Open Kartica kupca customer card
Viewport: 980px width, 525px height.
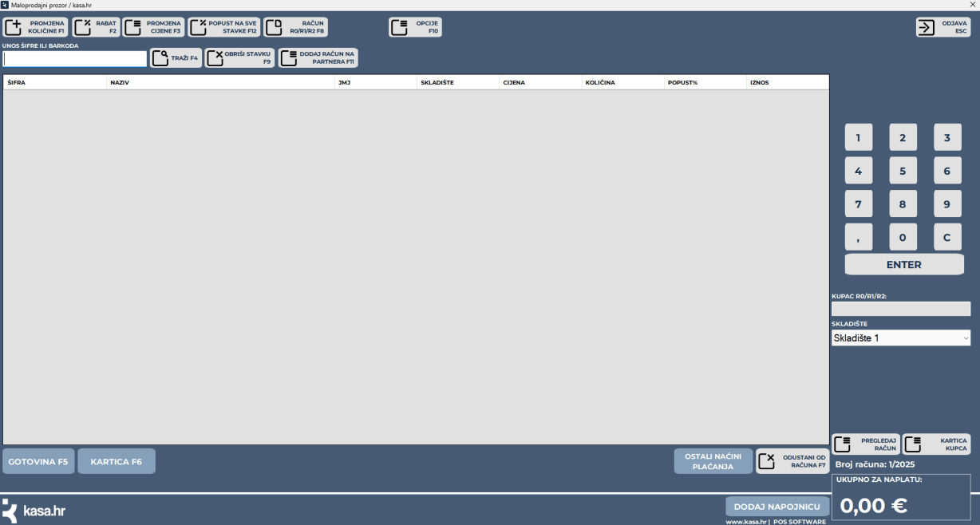click(x=936, y=444)
